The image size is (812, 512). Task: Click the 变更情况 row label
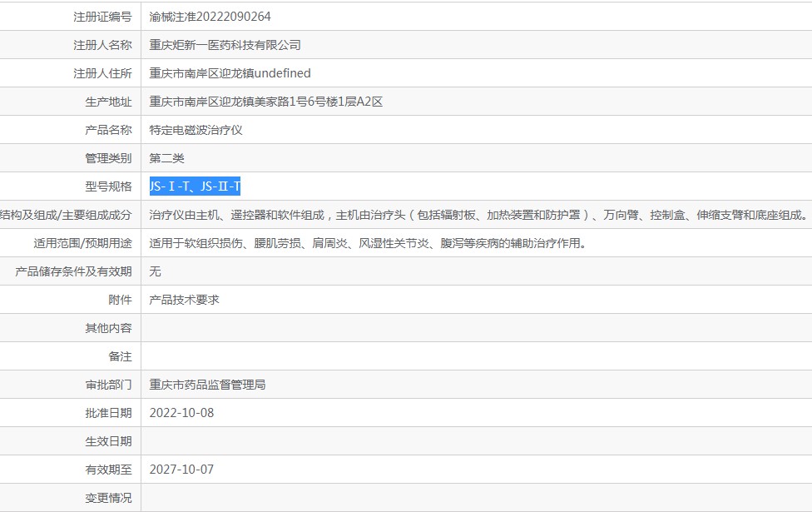[x=108, y=498]
